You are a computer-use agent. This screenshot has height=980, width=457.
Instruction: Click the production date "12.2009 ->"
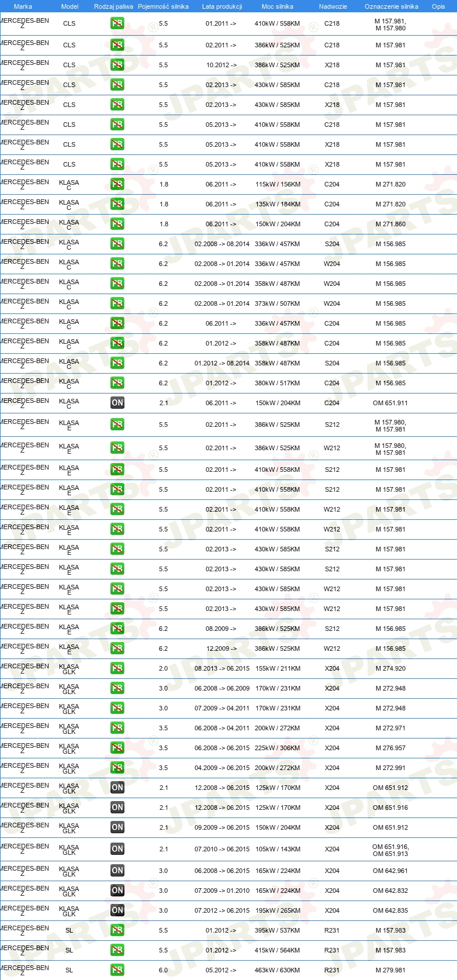221,648
